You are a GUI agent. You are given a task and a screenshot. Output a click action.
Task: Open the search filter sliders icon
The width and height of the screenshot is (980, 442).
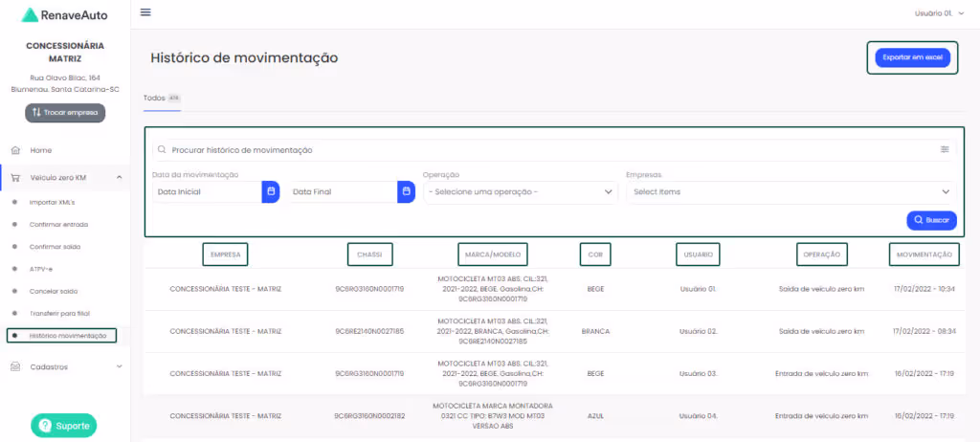[x=945, y=150]
